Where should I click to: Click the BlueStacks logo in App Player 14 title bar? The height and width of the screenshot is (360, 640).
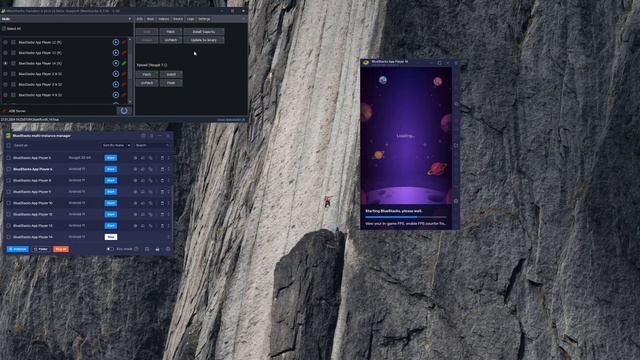coord(366,62)
